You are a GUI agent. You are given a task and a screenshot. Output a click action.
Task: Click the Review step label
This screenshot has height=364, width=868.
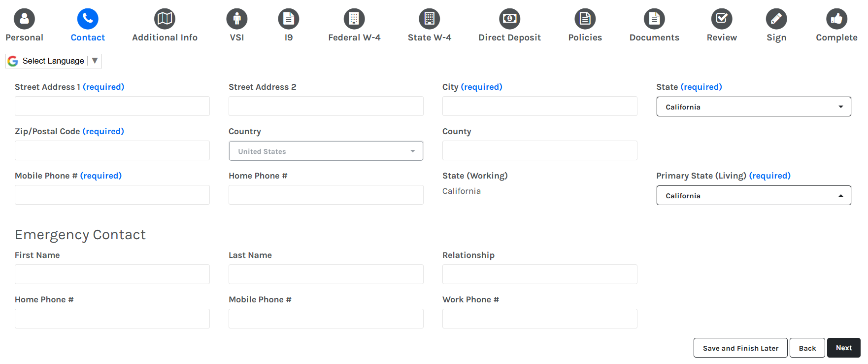coord(722,37)
